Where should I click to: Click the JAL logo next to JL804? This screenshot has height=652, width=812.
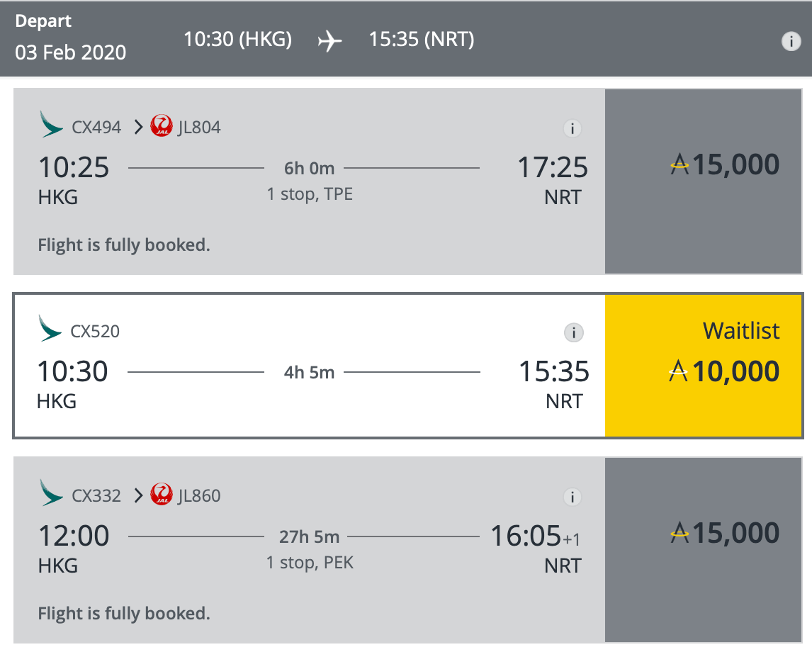tap(162, 126)
